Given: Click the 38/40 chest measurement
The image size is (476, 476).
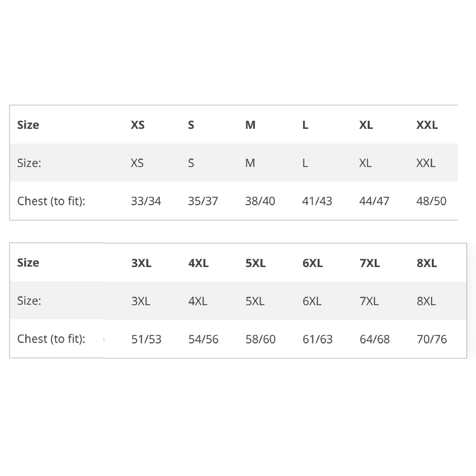Looking at the screenshot, I should 260,201.
